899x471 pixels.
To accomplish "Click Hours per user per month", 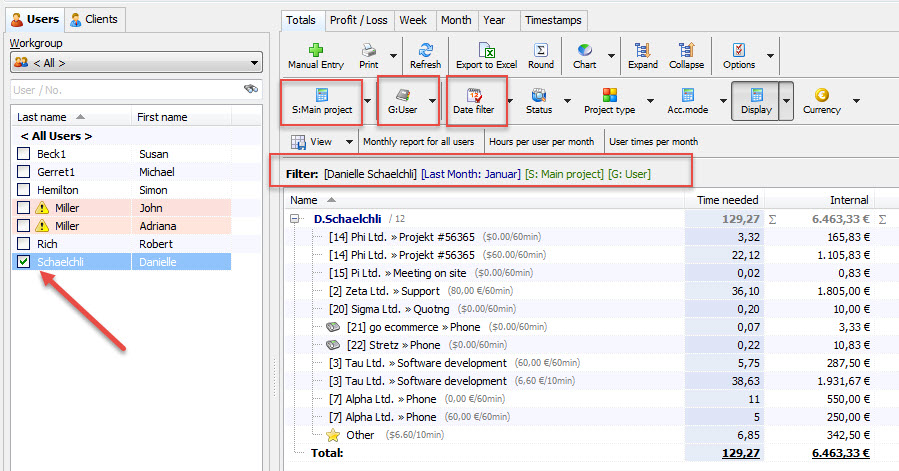I will click(541, 142).
